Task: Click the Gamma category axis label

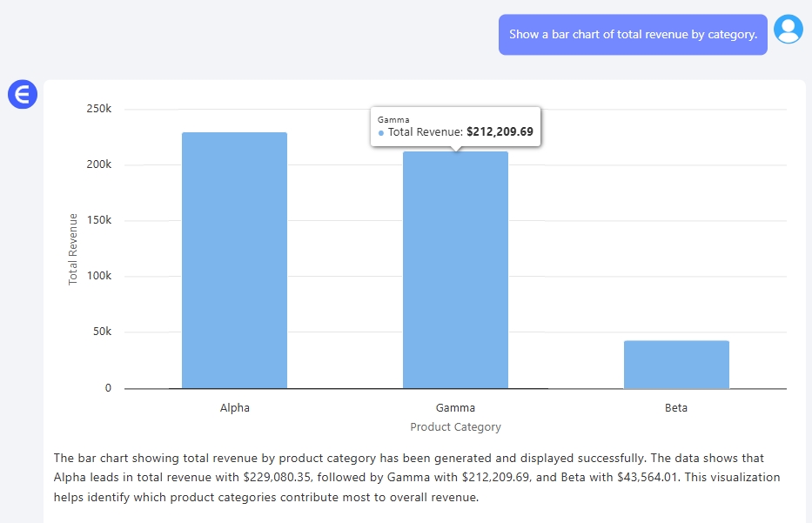Action: coord(455,407)
